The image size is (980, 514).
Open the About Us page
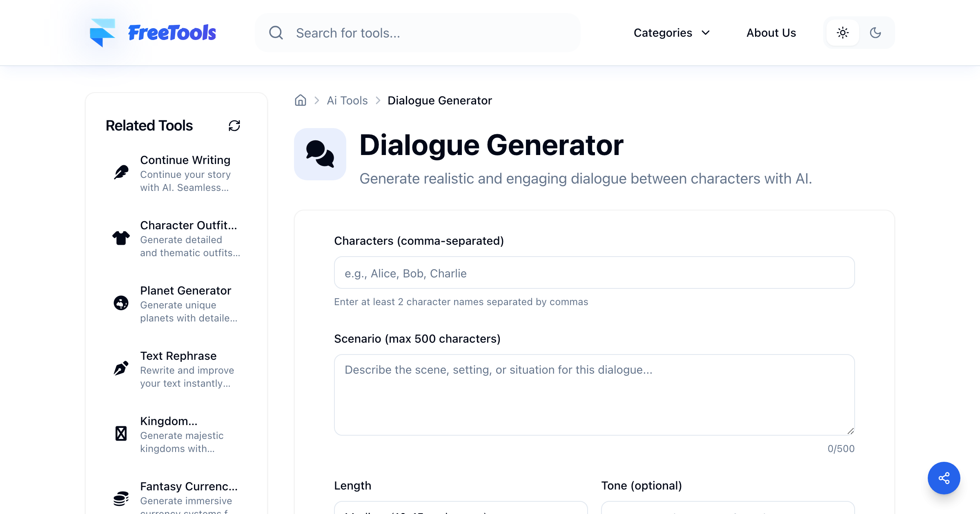(x=771, y=33)
